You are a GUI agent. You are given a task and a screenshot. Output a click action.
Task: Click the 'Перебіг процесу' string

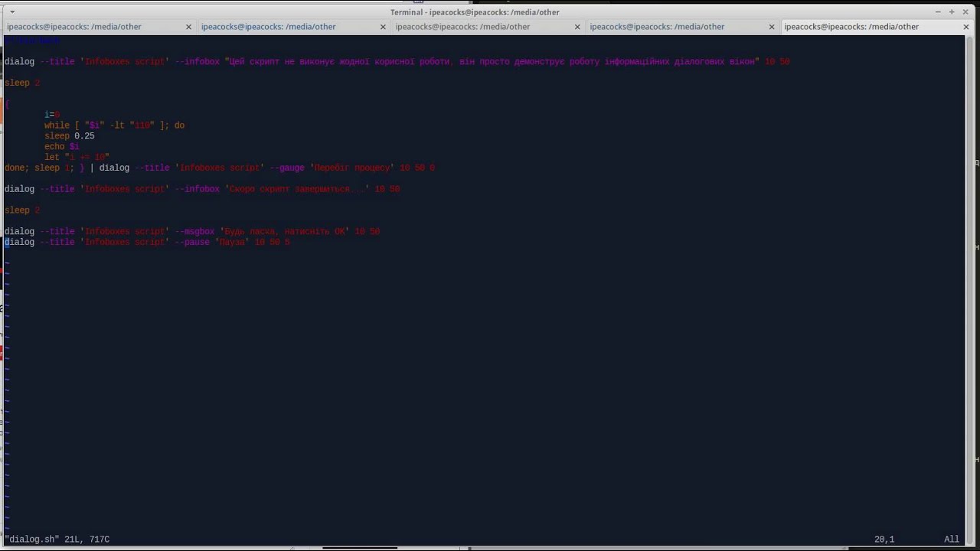pyautogui.click(x=352, y=168)
